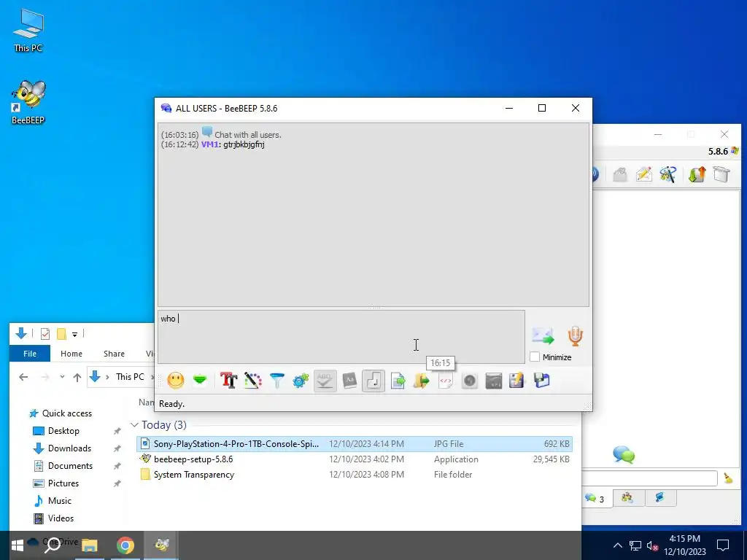Click 'This PC' in the address bar

130,377
